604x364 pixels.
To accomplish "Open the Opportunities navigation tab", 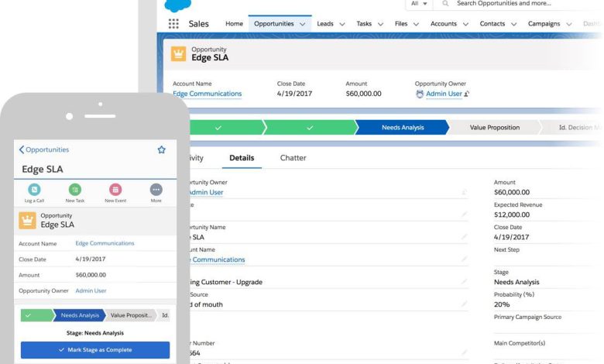I will (x=274, y=24).
